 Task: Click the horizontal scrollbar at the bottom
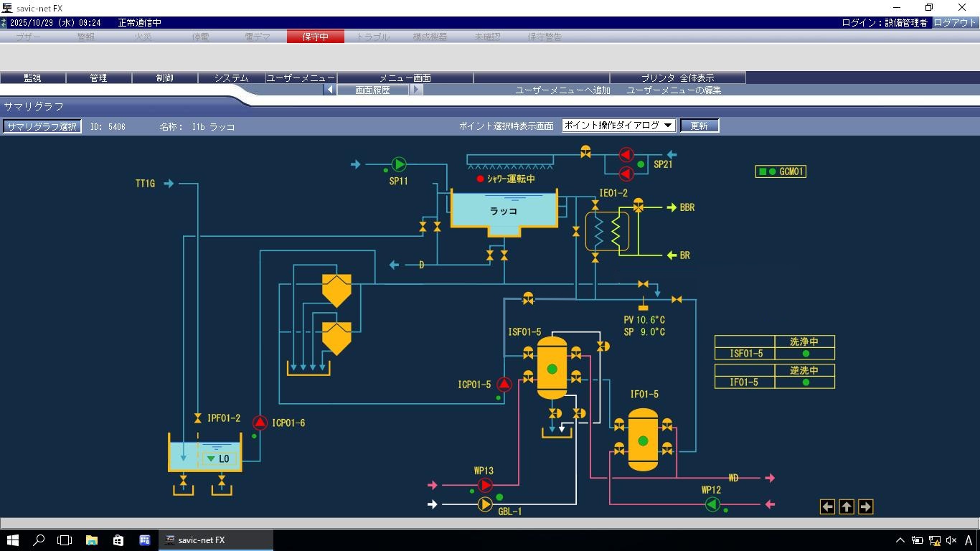pyautogui.click(x=490, y=523)
